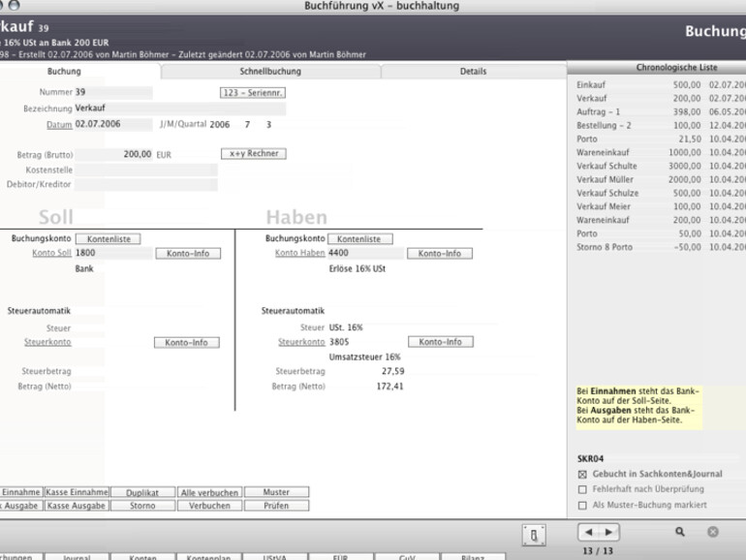Click the Nummer field showing 39
746x560 pixels.
tap(113, 92)
